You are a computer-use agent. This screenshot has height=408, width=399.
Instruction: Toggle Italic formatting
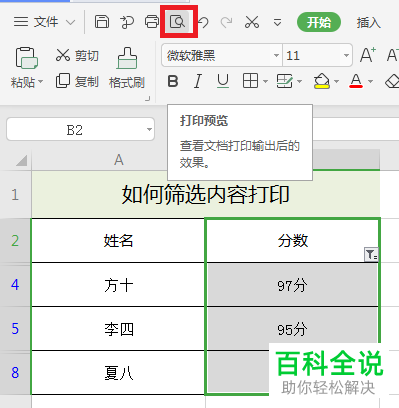pyautogui.click(x=198, y=81)
